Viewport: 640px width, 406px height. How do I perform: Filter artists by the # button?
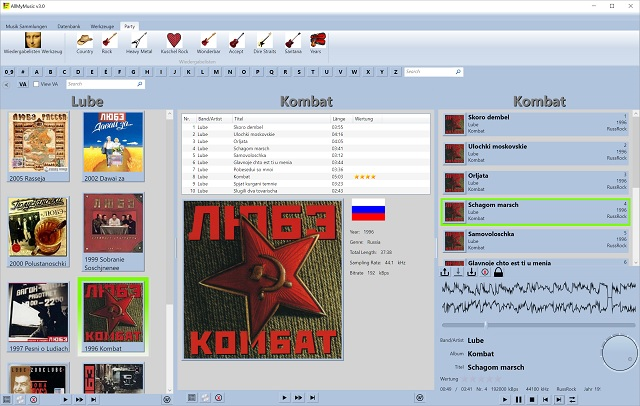coord(23,72)
